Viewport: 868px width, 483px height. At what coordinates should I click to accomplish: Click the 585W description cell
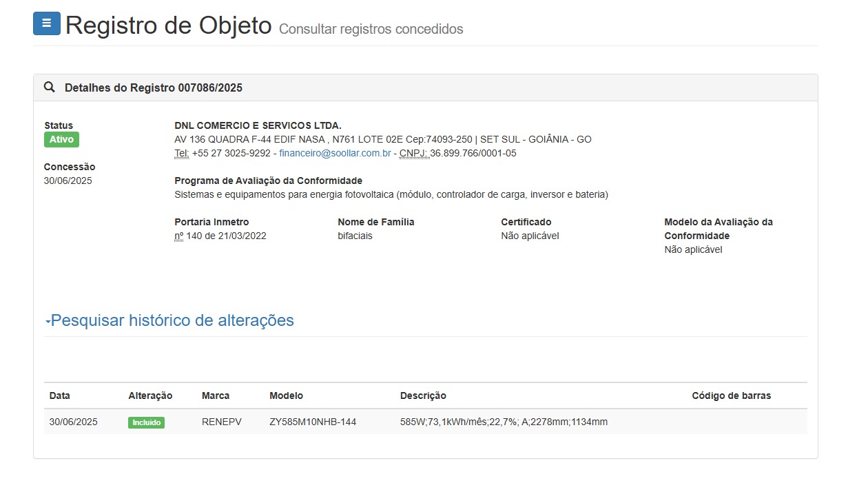[x=504, y=422]
